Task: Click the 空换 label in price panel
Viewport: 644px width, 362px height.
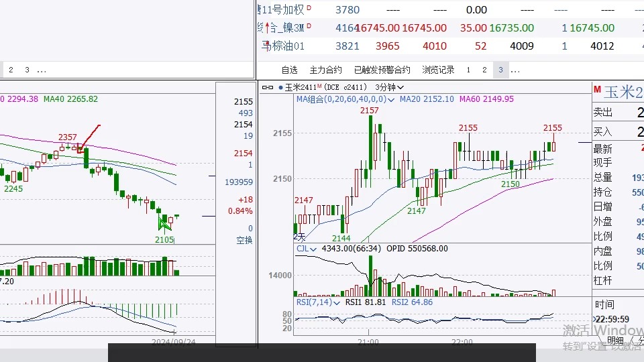Action: tap(244, 240)
